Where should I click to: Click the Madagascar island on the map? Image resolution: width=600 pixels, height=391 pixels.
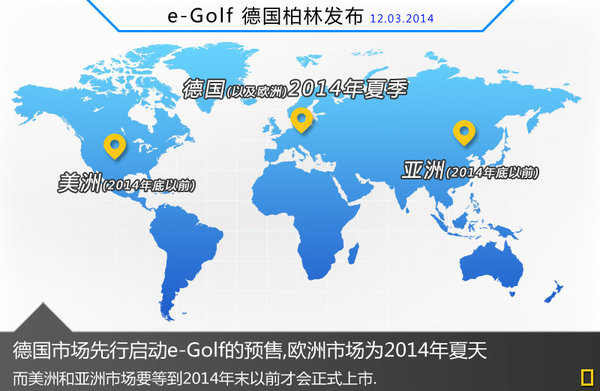point(353,253)
